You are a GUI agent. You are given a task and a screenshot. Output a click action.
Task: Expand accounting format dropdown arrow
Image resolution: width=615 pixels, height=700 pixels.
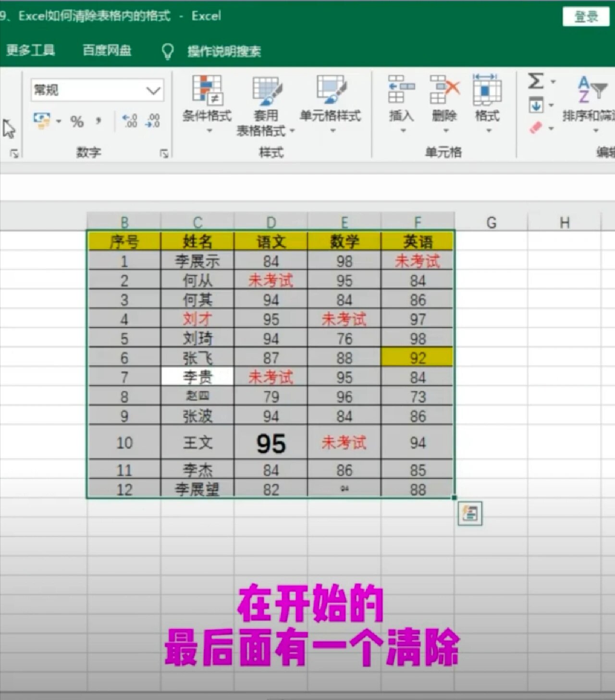click(x=59, y=121)
